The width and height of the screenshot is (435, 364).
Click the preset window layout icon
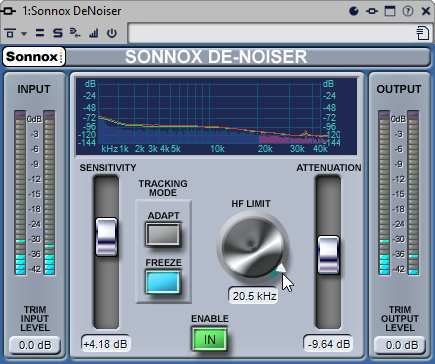point(10,33)
